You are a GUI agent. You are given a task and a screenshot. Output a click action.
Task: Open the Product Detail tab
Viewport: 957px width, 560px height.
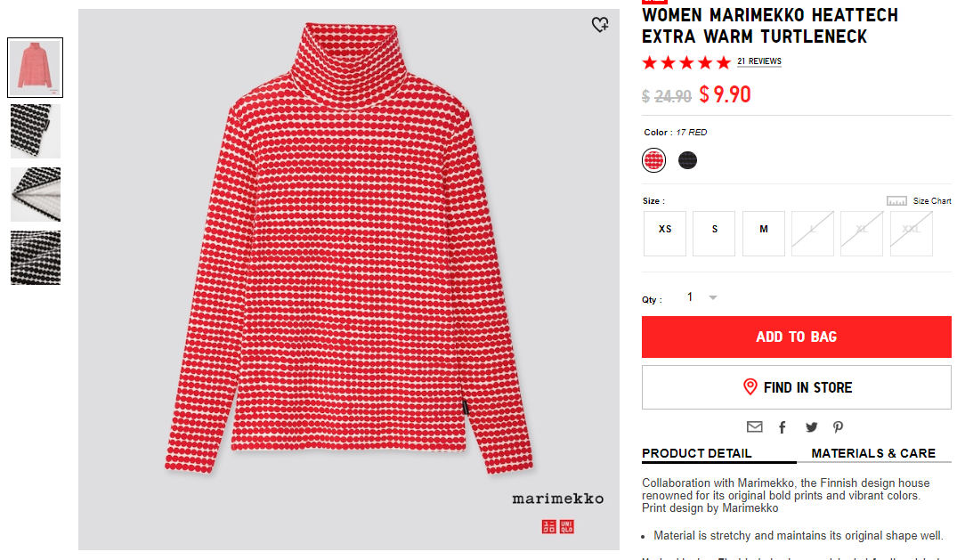tap(697, 453)
